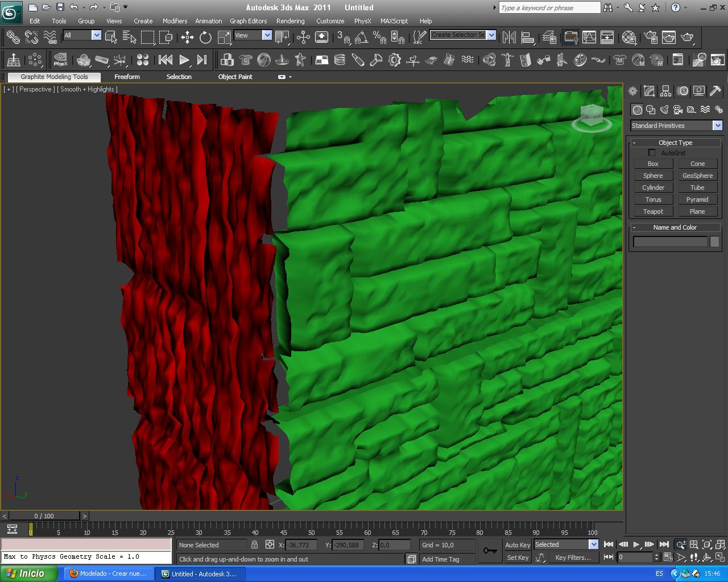Open the Rendering menu
Image resolution: width=728 pixels, height=582 pixels.
(x=290, y=21)
